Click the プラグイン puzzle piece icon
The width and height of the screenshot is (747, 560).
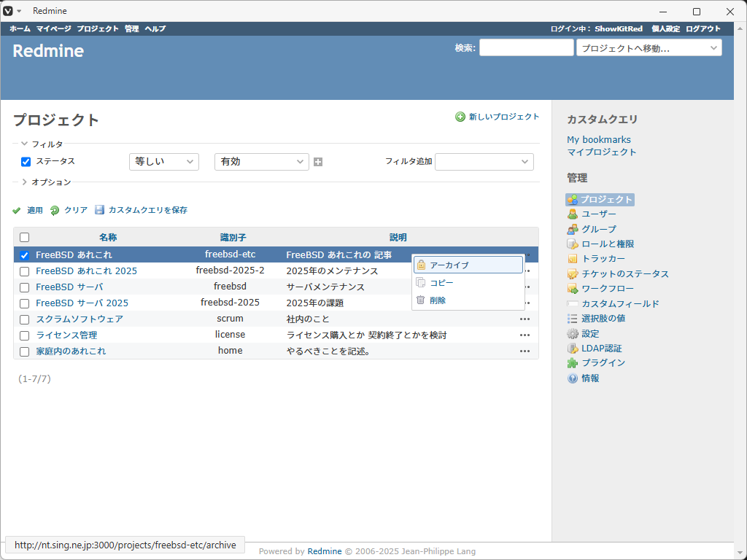572,363
